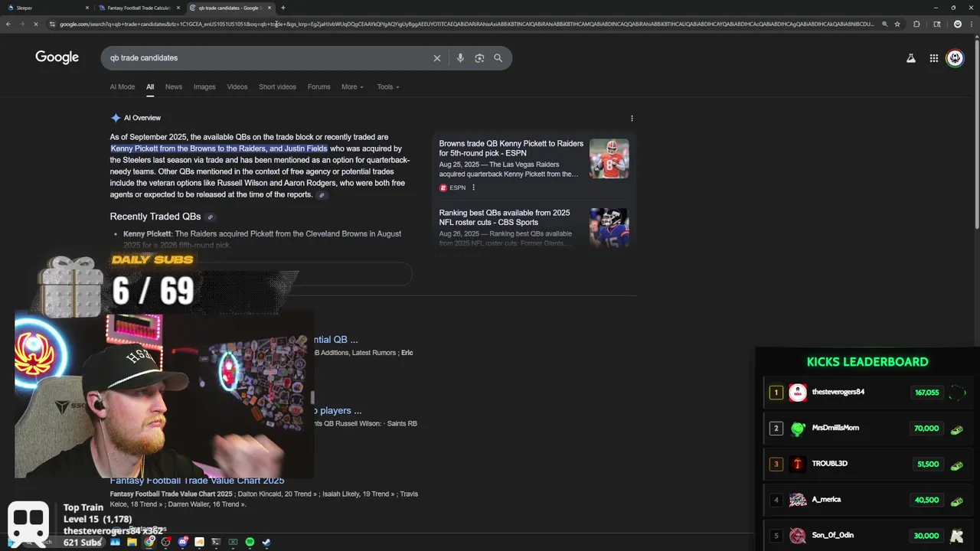This screenshot has width=980, height=551.
Task: Click MrsDmillsMom leaderboard entry
Action: [867, 428]
